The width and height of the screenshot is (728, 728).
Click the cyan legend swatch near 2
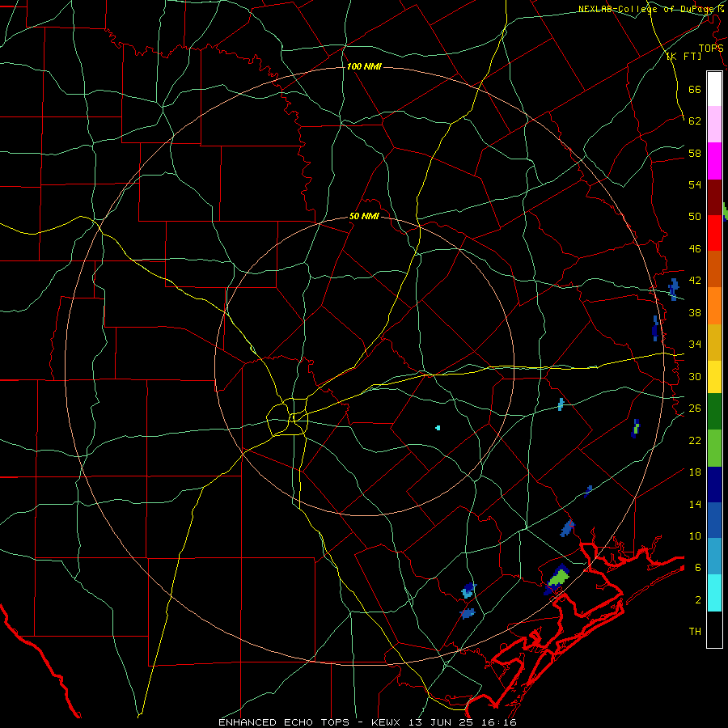[714, 593]
